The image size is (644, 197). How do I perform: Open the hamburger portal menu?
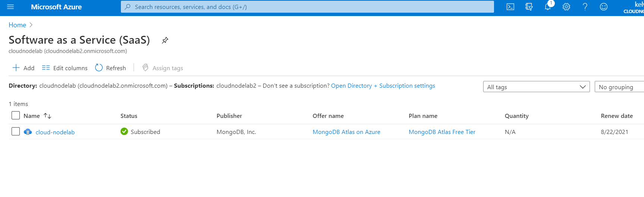tap(10, 7)
